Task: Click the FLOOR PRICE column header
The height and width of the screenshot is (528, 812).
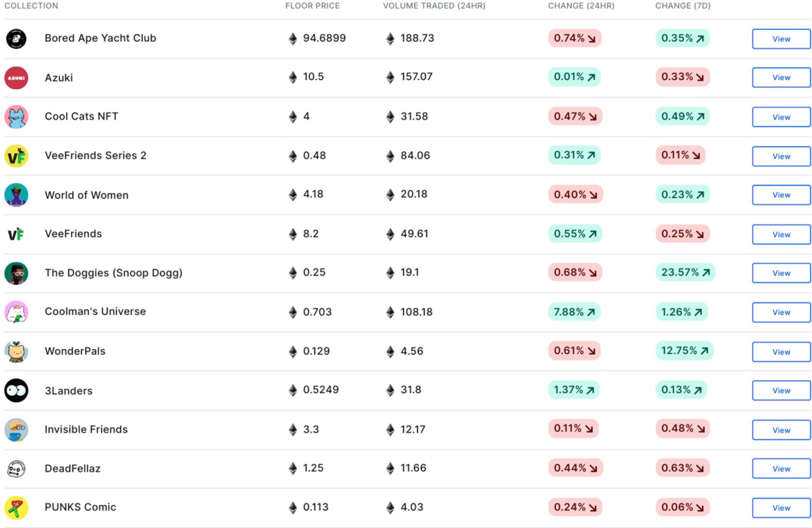Action: click(x=312, y=6)
